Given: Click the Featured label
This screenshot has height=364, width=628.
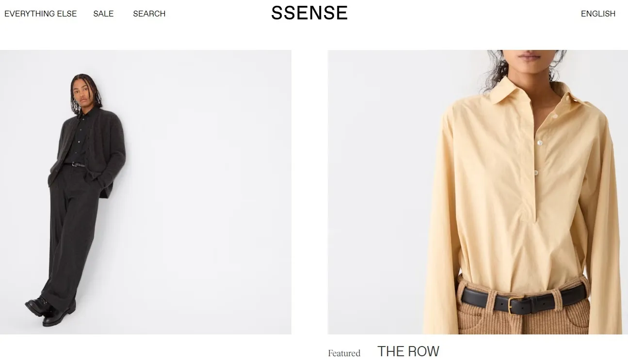Looking at the screenshot, I should point(344,353).
